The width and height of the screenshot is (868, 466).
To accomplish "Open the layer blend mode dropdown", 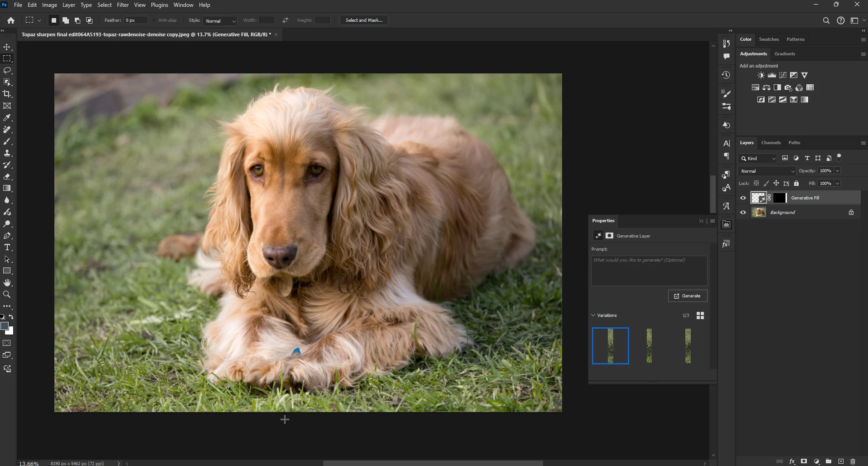I will 767,171.
